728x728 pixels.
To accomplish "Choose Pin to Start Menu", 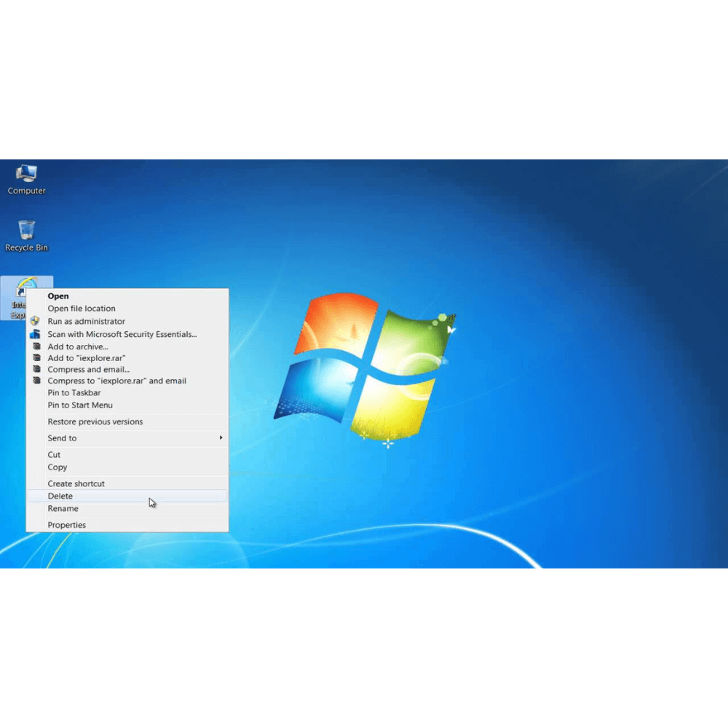I will [80, 405].
